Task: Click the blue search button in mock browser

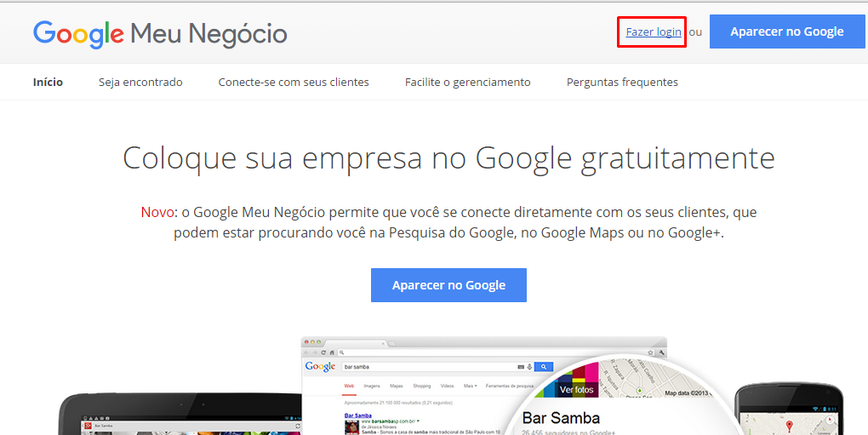Action: (544, 367)
